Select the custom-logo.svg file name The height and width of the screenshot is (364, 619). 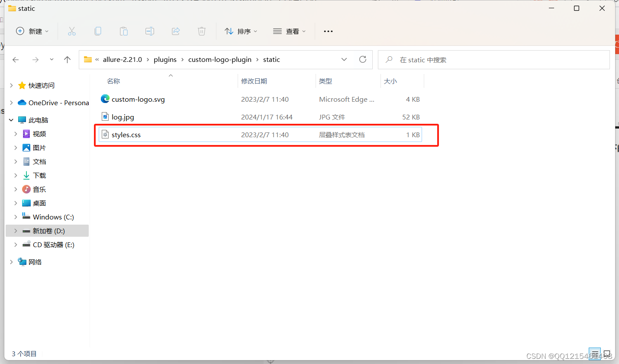(138, 100)
